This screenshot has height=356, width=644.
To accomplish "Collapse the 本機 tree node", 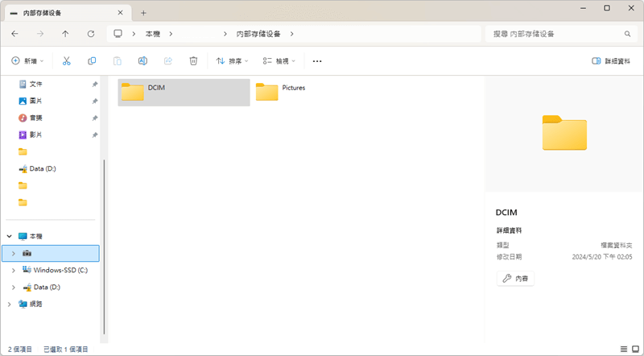I will 9,236.
